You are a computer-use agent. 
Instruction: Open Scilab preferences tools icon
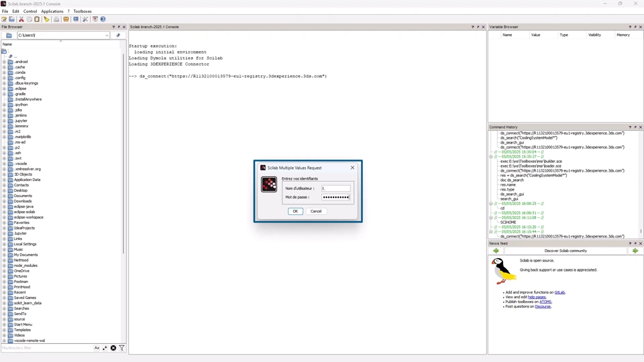(85, 19)
